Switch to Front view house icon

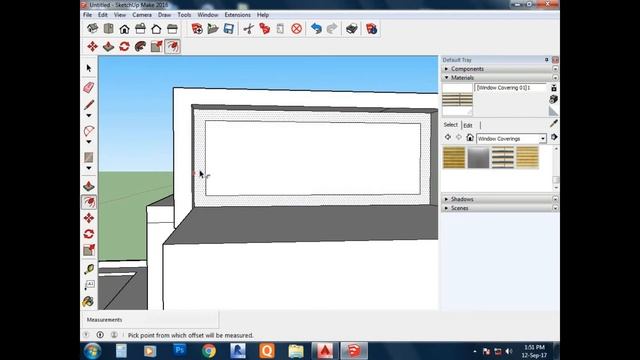click(124, 29)
